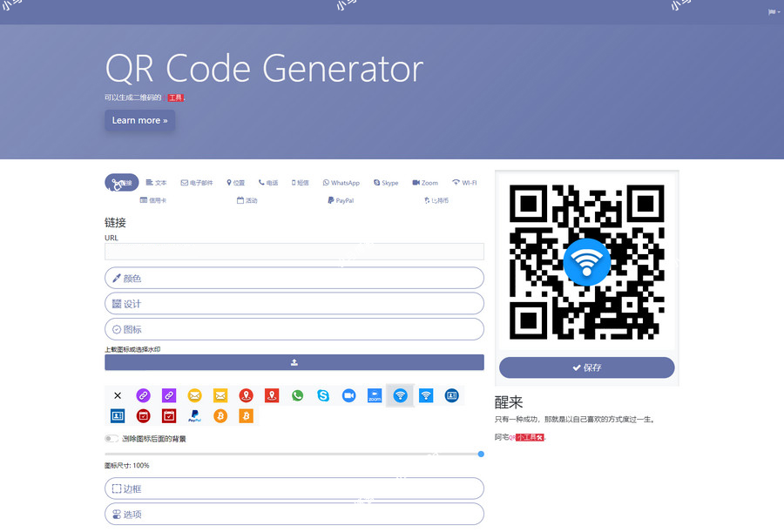Viewport: 784px width, 532px height.
Task: Click the red 工具 link in header
Action: pos(175,98)
